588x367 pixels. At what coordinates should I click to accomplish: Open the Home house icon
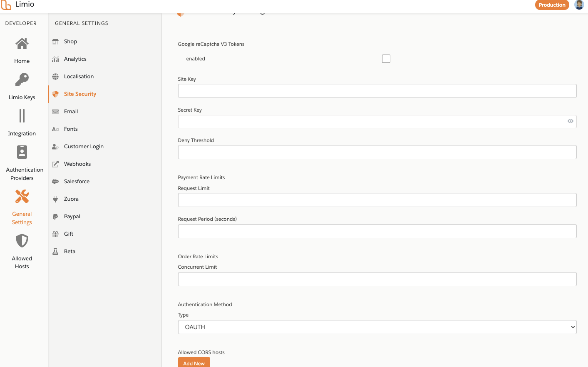(x=22, y=43)
